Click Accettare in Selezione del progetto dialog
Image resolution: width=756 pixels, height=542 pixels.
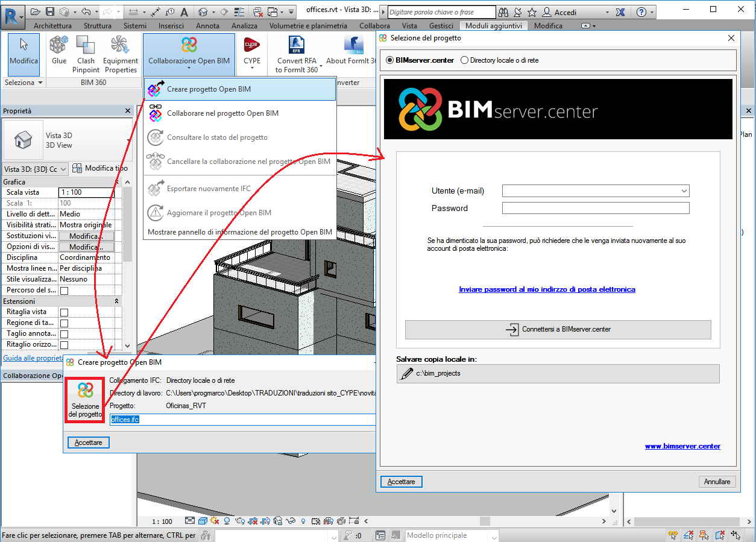coord(401,482)
